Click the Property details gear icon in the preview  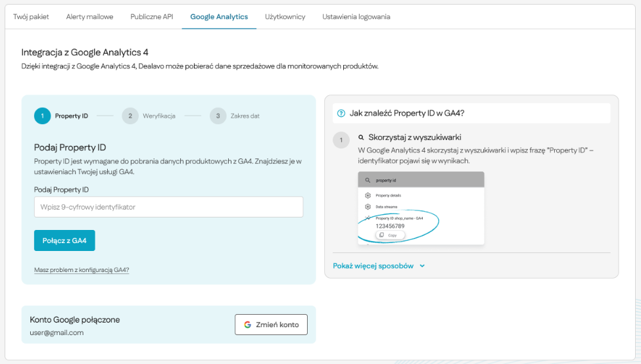(x=368, y=195)
